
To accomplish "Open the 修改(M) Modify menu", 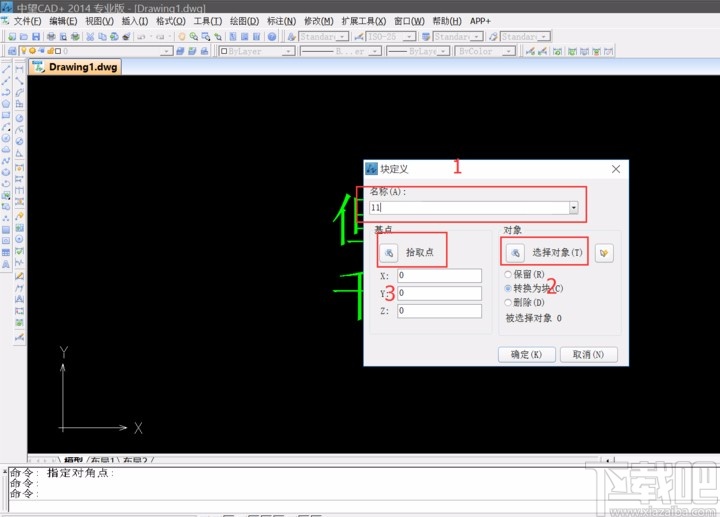I will [x=319, y=21].
